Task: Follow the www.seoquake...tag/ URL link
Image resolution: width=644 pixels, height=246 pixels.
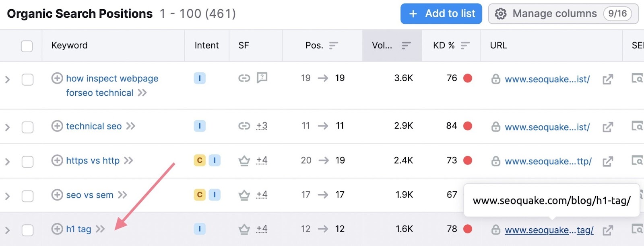Action: coord(549,230)
